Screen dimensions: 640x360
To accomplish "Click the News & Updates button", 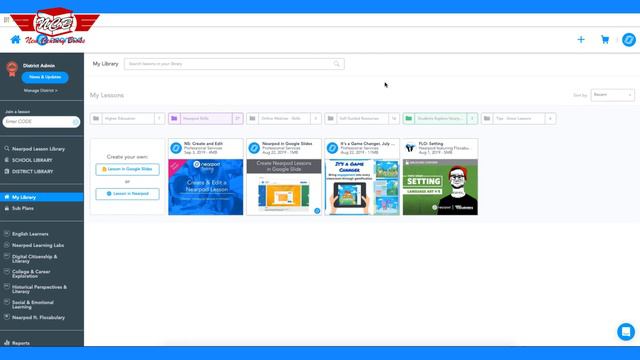I will [45, 77].
